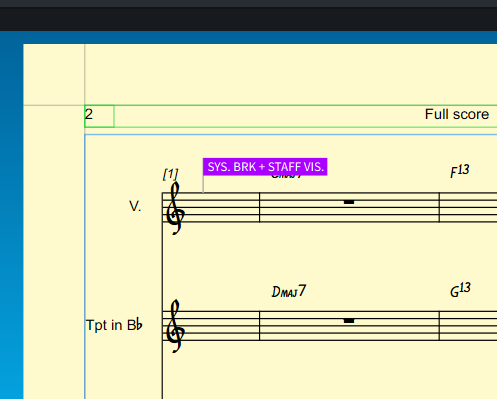
Task: Click the V. staff label
Action: point(135,206)
